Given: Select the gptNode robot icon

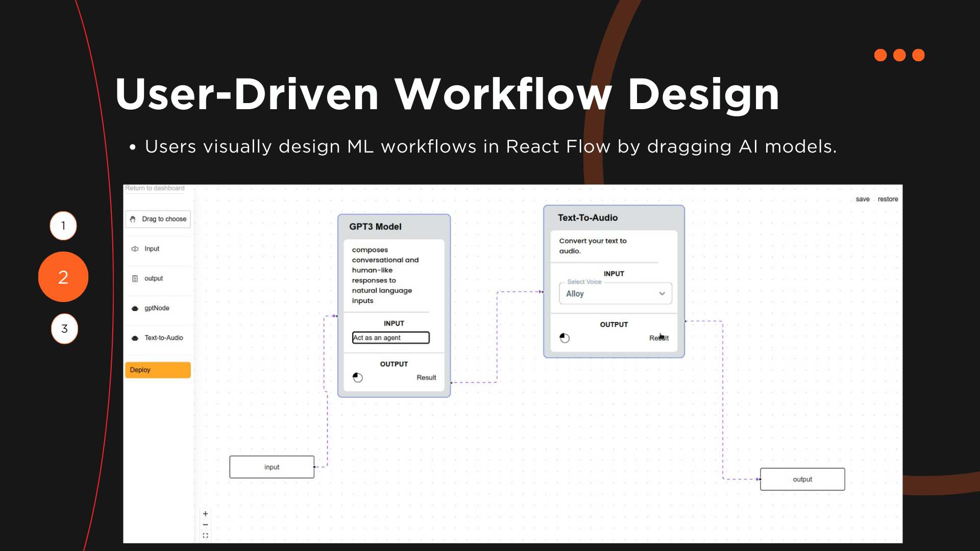Looking at the screenshot, I should click(x=134, y=308).
